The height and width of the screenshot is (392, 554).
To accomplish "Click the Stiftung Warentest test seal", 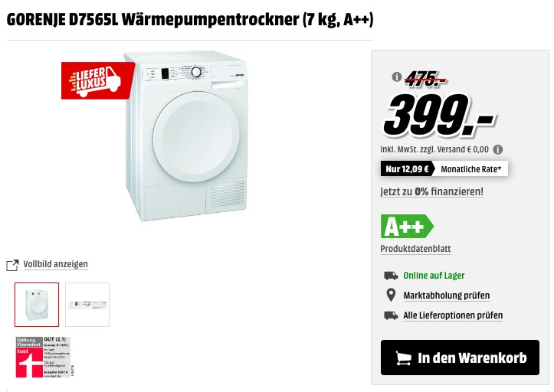I will point(44,358).
